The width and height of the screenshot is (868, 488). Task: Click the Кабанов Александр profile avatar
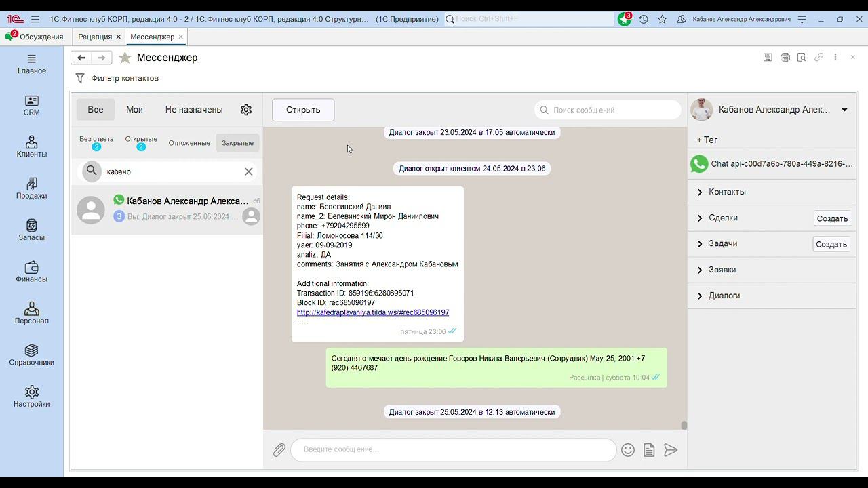coord(701,110)
